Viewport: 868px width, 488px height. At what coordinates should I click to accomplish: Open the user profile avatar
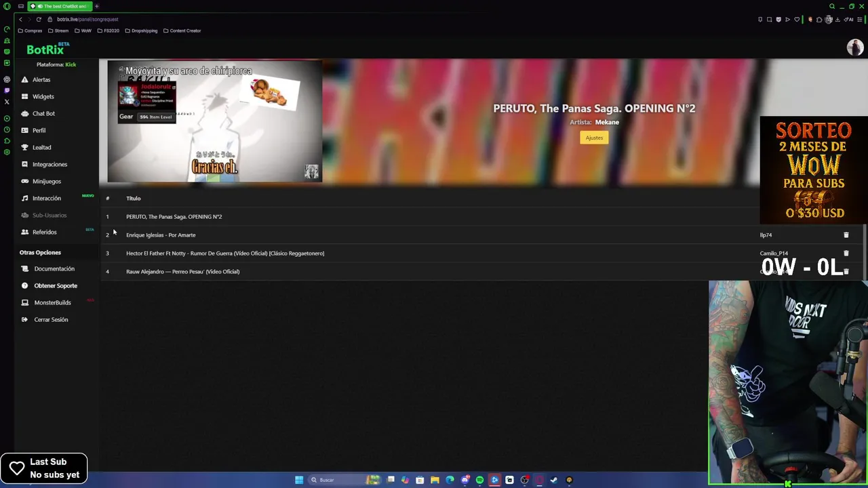pos(854,47)
